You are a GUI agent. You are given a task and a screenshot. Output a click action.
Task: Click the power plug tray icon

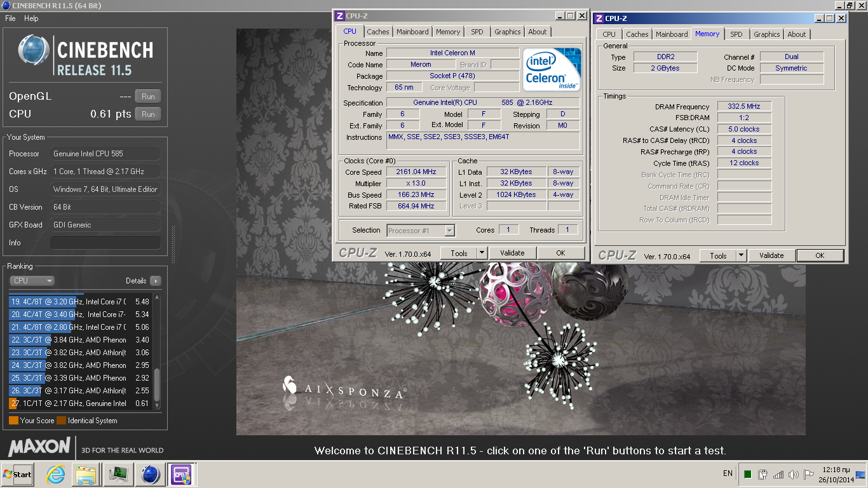(763, 474)
